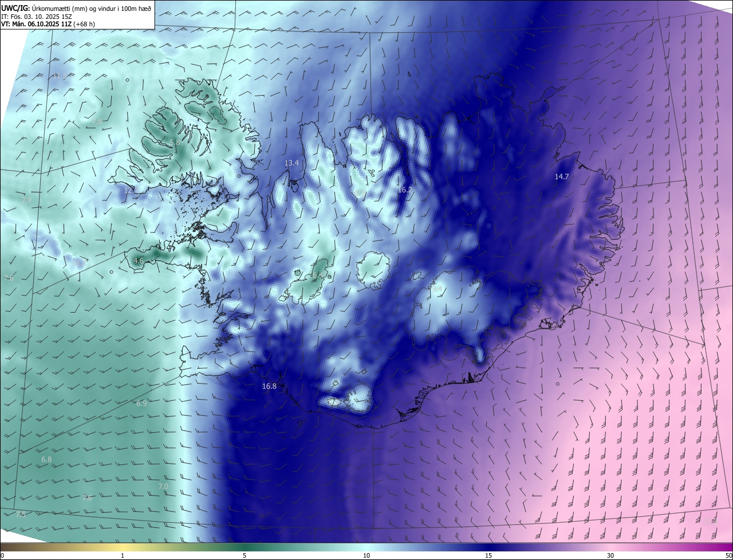Viewport: 733px width, 560px height.
Task: Click the 9.4 value label on Vatnajökull
Action: point(436,289)
